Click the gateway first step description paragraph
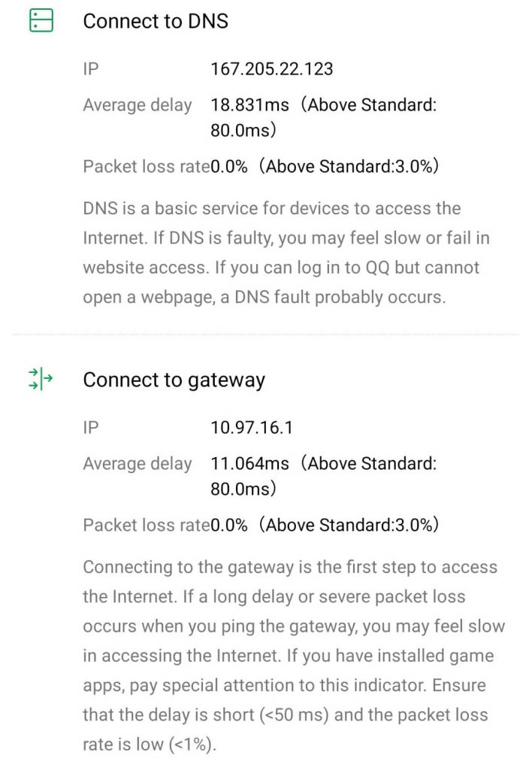This screenshot has height=770, width=532. pyautogui.click(x=293, y=656)
